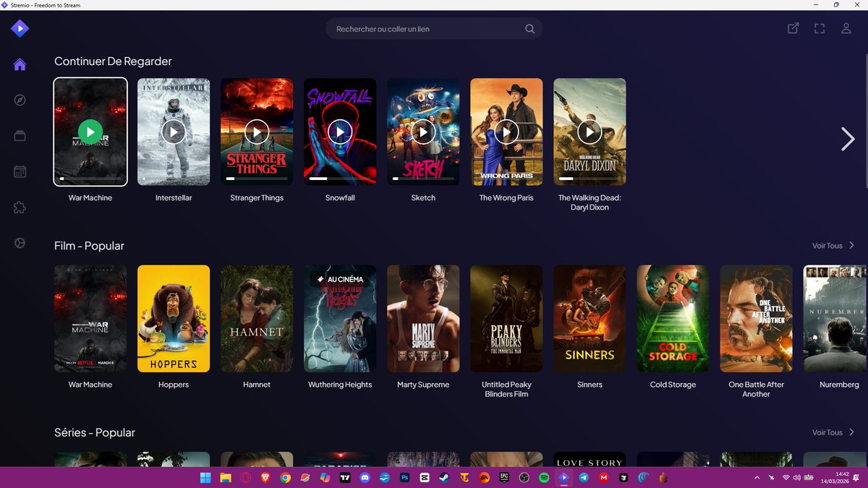
Task: Open the Marty Supreme poster
Action: click(423, 319)
